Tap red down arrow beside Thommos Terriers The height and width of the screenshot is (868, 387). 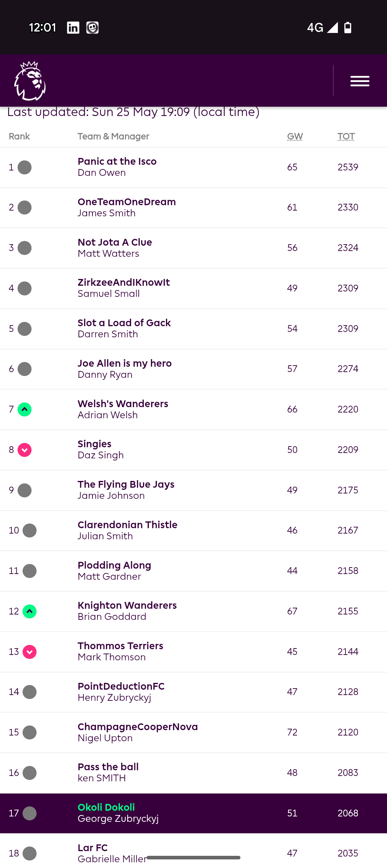(x=30, y=652)
